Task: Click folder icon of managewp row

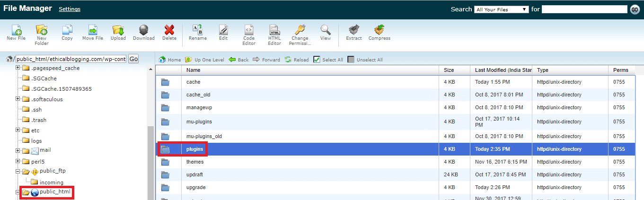Action: 165,108
